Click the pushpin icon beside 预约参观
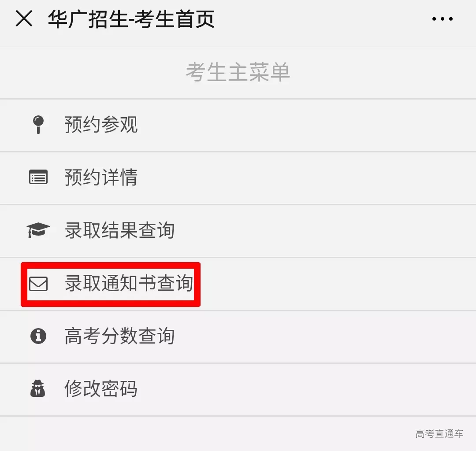Screen dimensions: 476x451 pyautogui.click(x=38, y=124)
